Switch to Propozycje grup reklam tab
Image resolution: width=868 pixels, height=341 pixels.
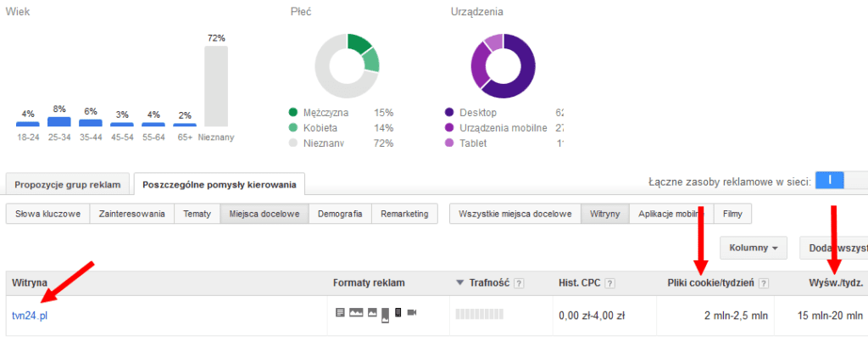(68, 185)
